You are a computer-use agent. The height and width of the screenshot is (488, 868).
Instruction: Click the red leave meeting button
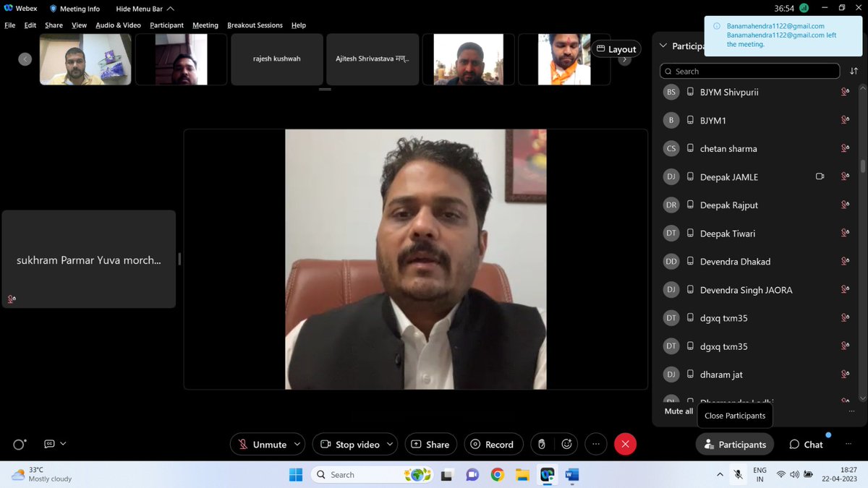625,445
